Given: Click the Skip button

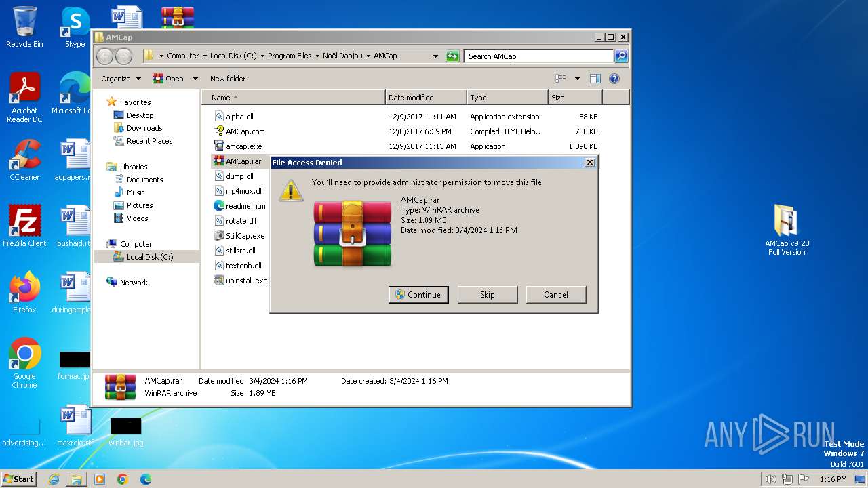Looking at the screenshot, I should click(x=488, y=295).
